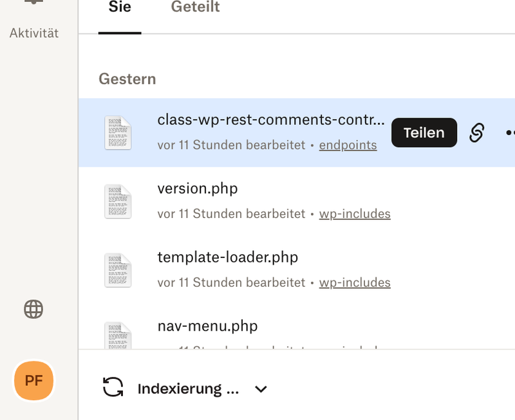This screenshot has width=515, height=420.
Task: Open wp-includes link under version.php
Action: 355,214
